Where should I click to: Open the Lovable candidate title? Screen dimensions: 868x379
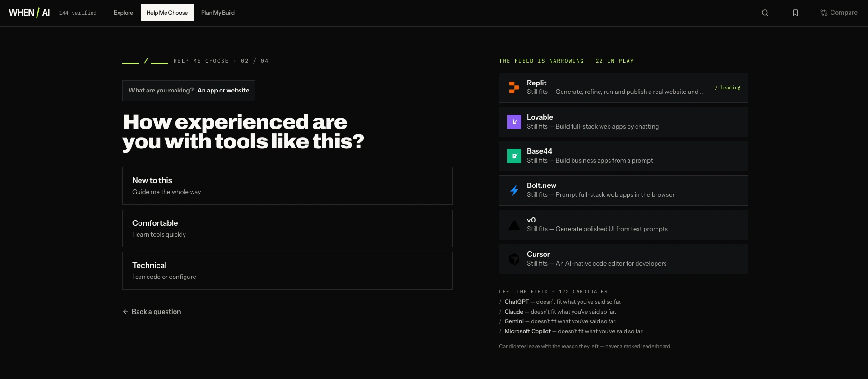(540, 117)
